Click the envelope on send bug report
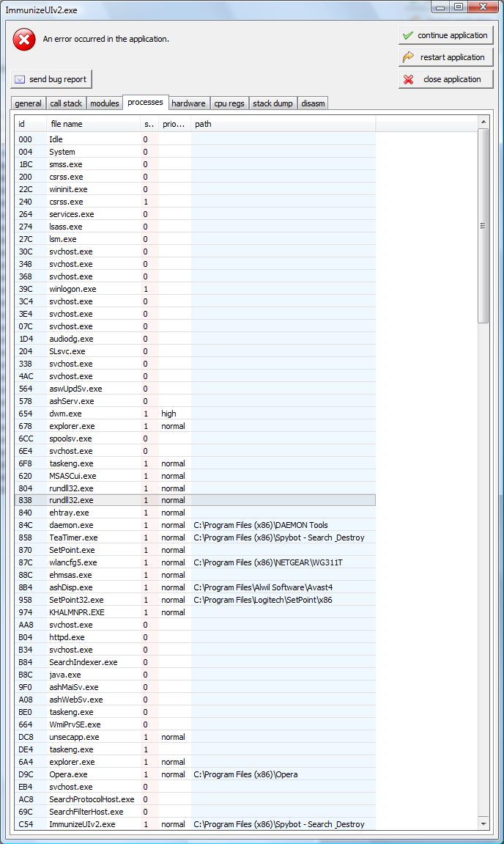The width and height of the screenshot is (504, 844). tap(20, 79)
